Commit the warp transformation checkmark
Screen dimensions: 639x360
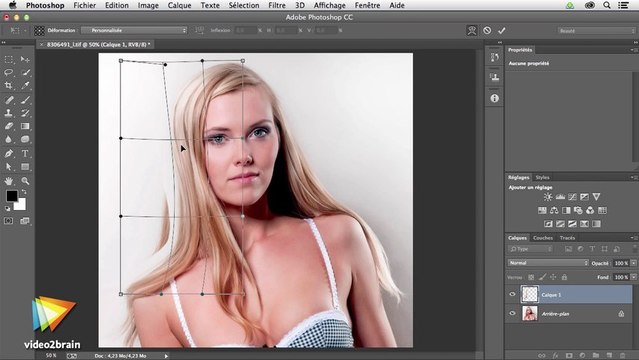click(x=502, y=30)
